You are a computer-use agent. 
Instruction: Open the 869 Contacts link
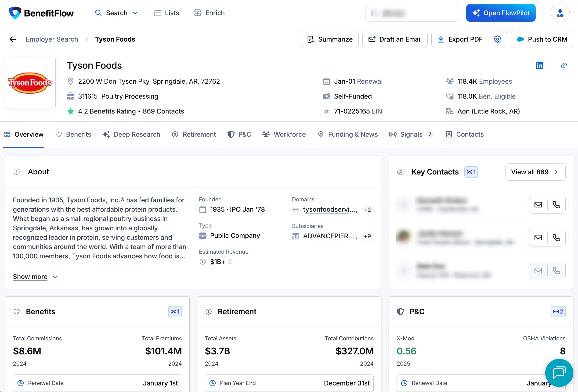tap(163, 111)
